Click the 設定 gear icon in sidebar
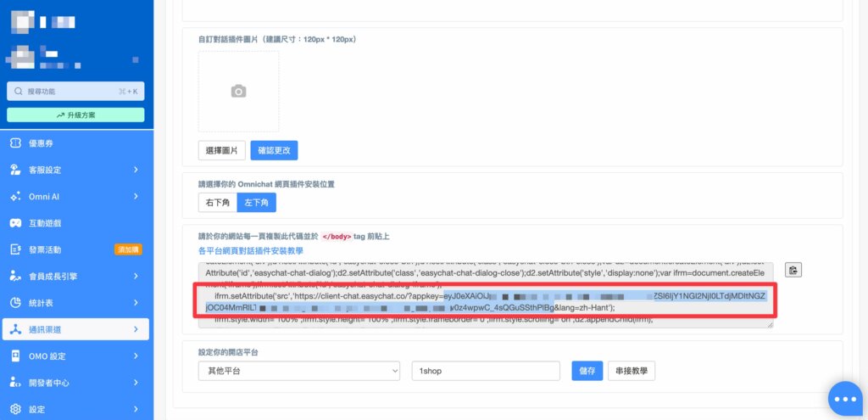This screenshot has width=868, height=420. 14,408
